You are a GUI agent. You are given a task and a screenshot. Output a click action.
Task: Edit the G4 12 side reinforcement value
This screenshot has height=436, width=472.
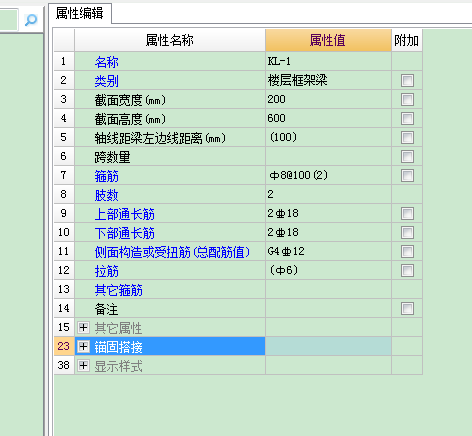tap(328, 251)
